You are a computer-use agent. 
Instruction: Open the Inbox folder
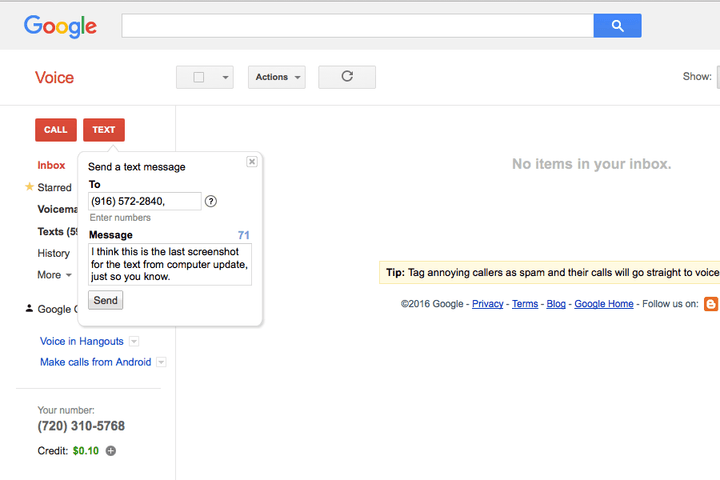click(51, 165)
